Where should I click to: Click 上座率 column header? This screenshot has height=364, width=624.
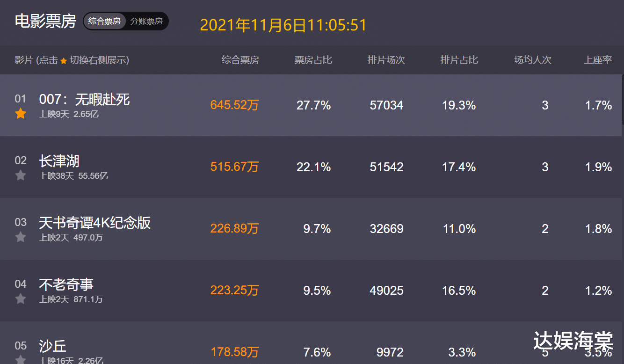pyautogui.click(x=598, y=60)
